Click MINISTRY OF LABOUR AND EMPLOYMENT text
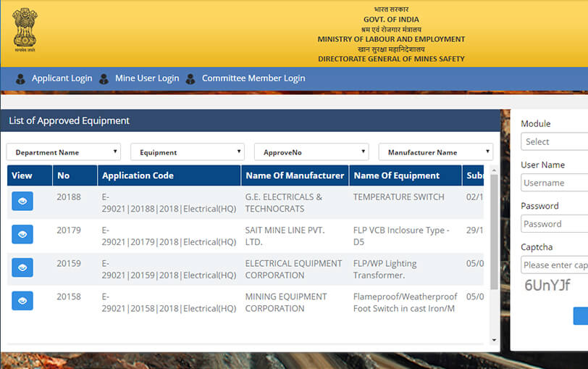The image size is (588, 369). [x=391, y=39]
